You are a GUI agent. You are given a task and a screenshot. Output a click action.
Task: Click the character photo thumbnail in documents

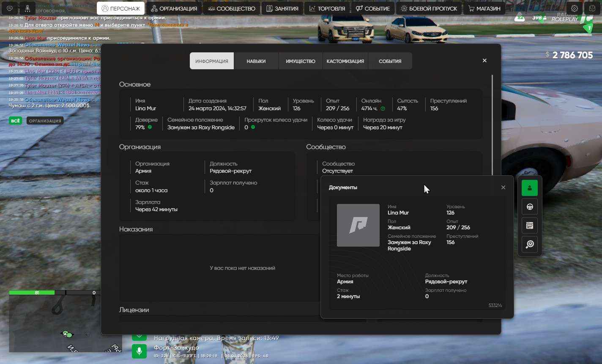[358, 225]
